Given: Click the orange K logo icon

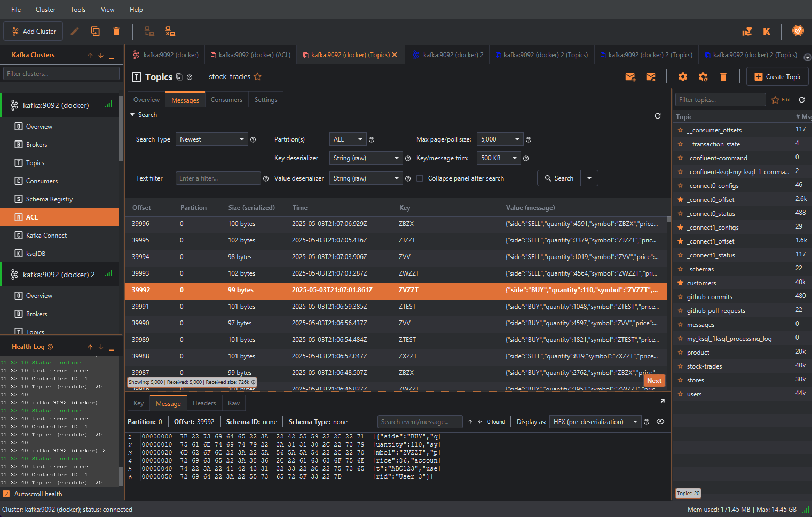Looking at the screenshot, I should [x=767, y=32].
